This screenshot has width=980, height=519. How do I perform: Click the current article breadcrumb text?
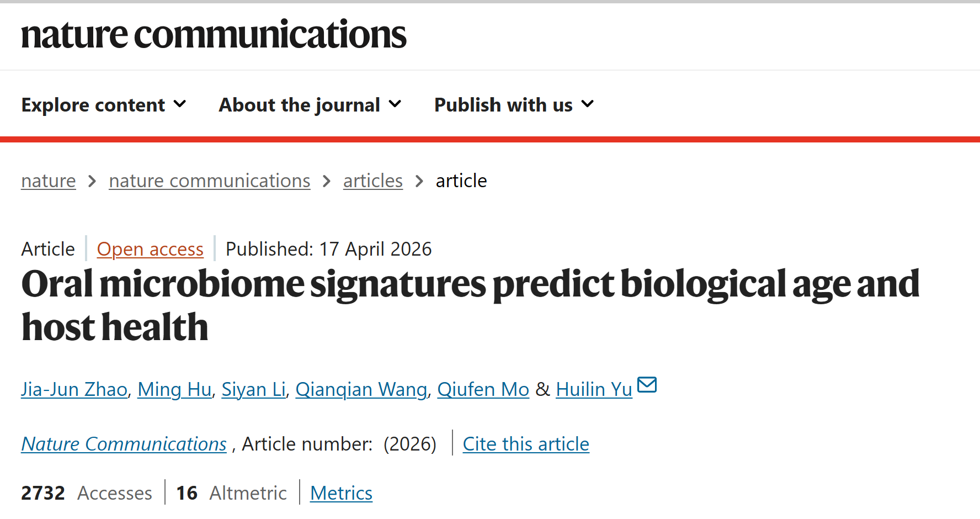pos(461,181)
